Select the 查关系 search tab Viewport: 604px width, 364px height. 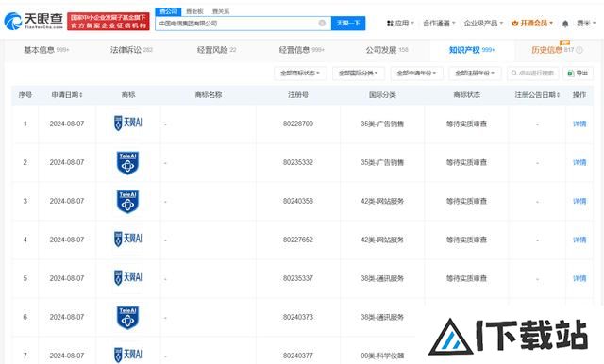221,11
